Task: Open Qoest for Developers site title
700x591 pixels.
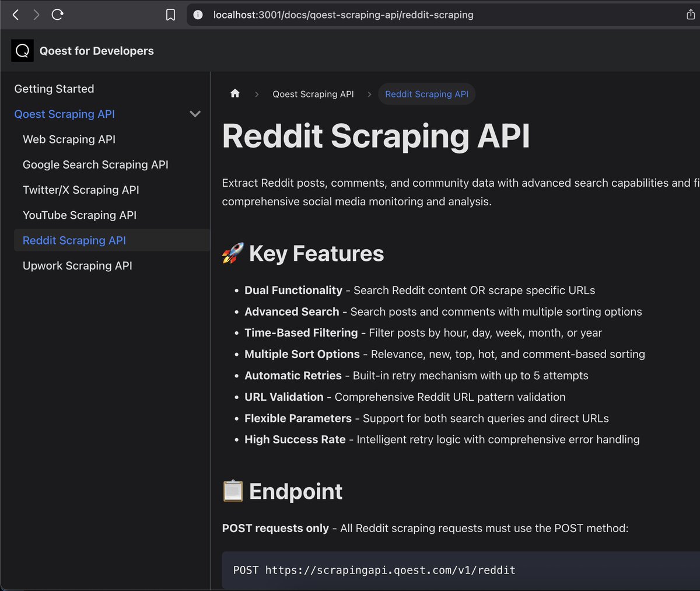Action: [97, 51]
